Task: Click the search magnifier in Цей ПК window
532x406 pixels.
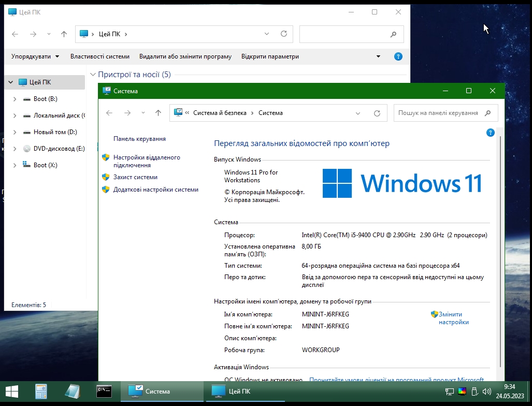Action: (x=394, y=34)
